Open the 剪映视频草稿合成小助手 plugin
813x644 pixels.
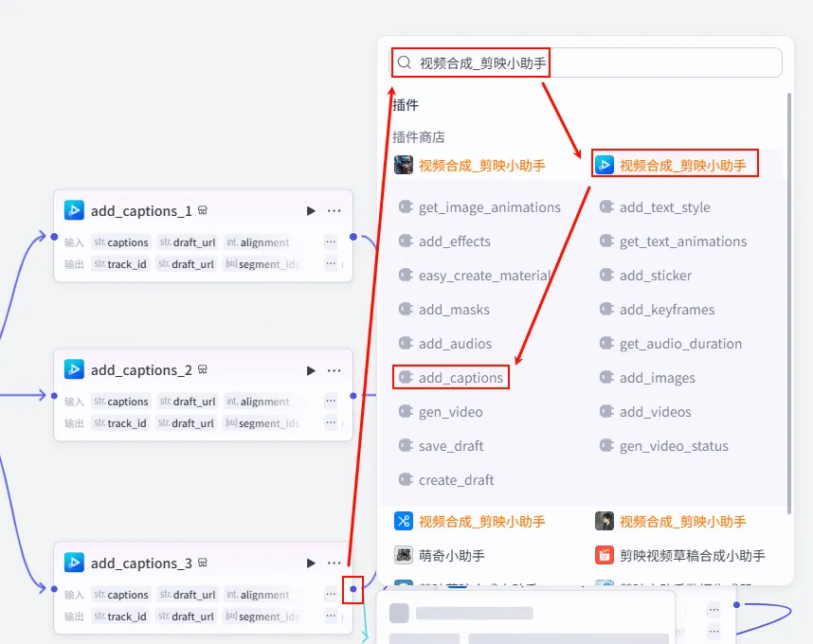pyautogui.click(x=679, y=555)
